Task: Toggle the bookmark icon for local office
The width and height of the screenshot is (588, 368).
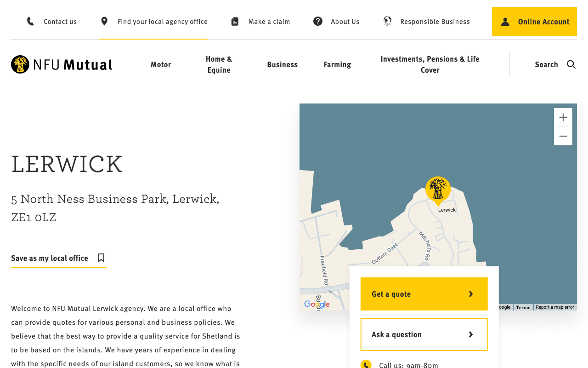Action: (x=102, y=258)
